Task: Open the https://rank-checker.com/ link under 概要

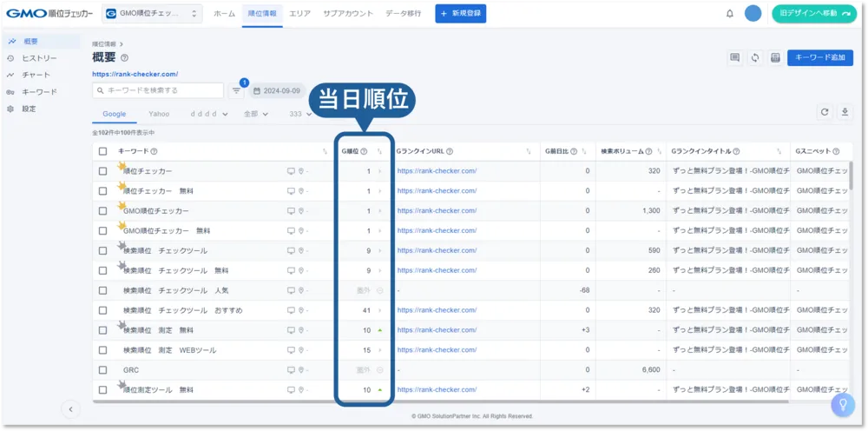Action: pos(135,74)
